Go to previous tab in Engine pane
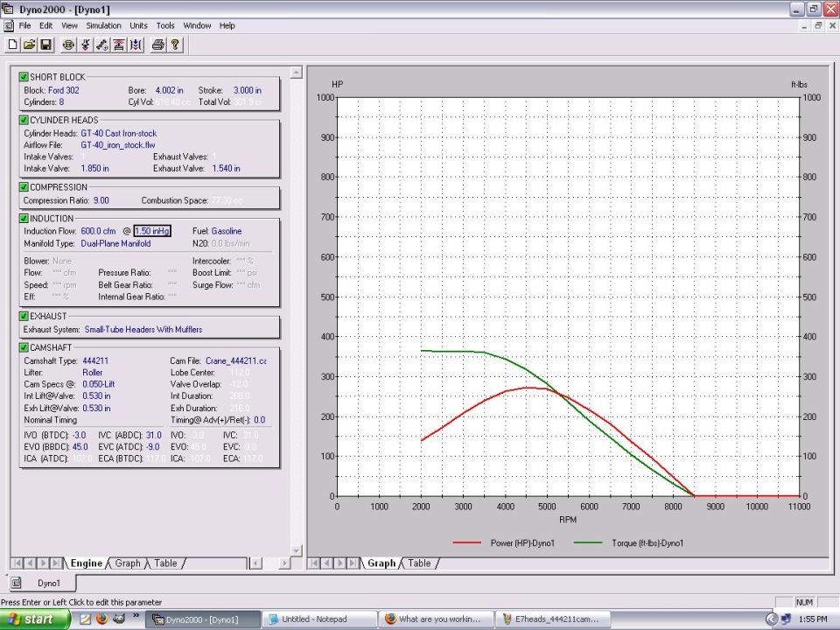The width and height of the screenshot is (840, 630). 30,563
